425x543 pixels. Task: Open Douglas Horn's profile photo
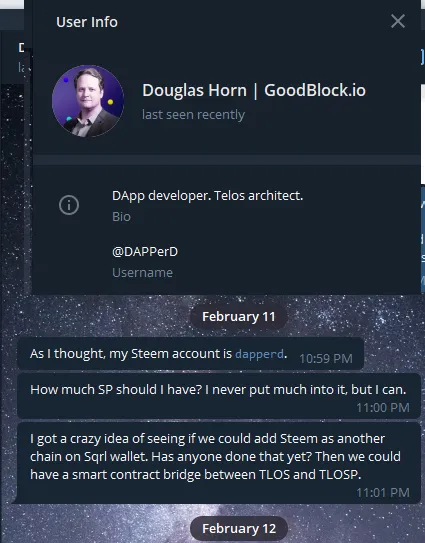88,101
